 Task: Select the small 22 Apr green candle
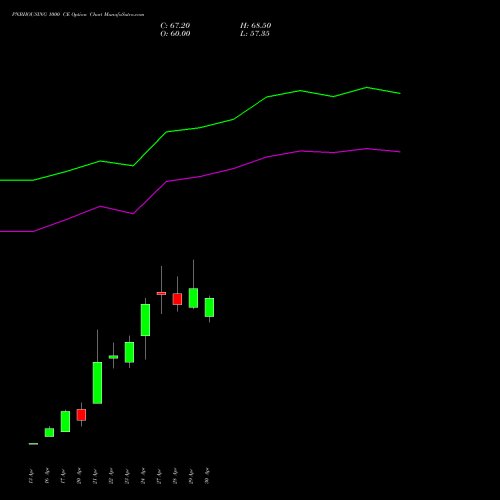pos(113,357)
